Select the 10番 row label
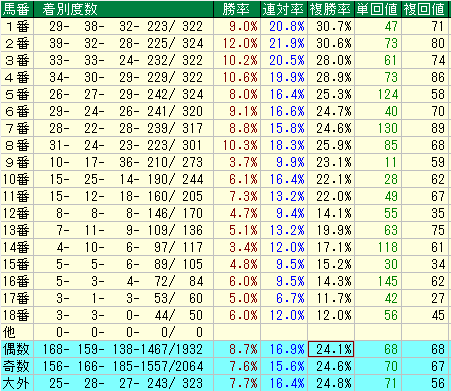 coord(17,179)
